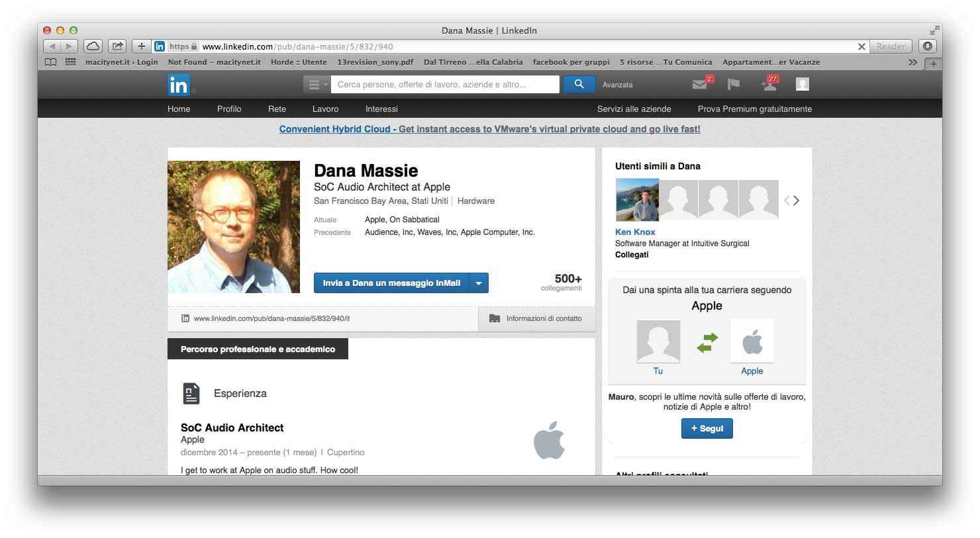Click Invia a Dana un messaggio InMail

point(391,283)
